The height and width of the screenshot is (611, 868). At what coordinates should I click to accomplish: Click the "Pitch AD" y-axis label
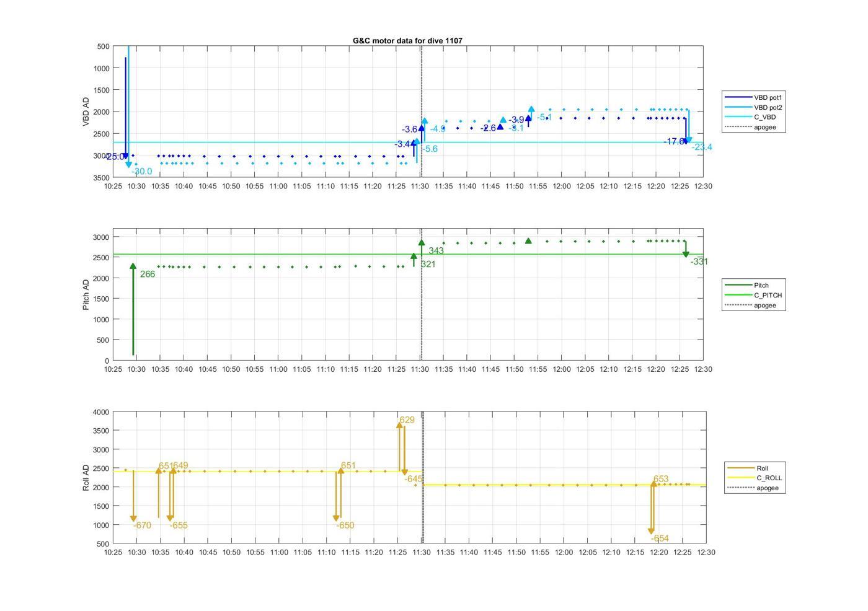click(x=86, y=294)
